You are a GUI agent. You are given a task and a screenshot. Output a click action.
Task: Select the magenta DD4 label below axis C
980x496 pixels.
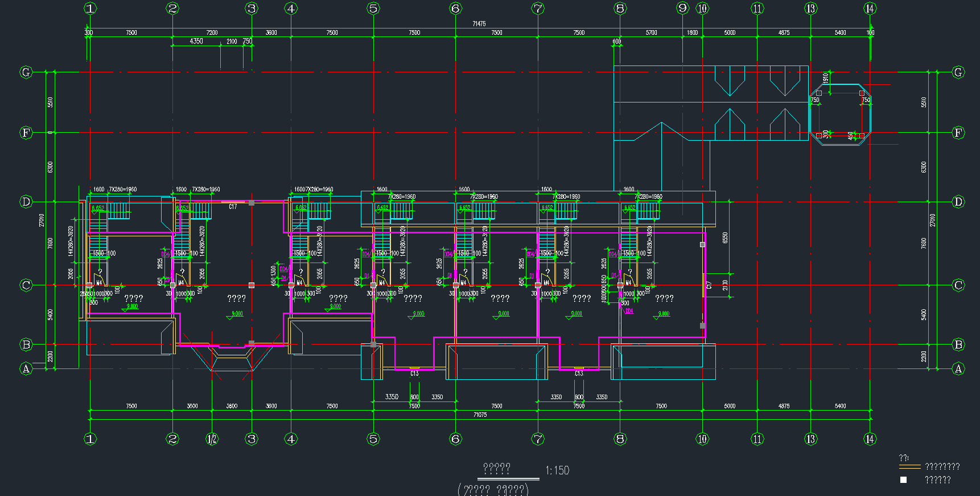point(628,311)
